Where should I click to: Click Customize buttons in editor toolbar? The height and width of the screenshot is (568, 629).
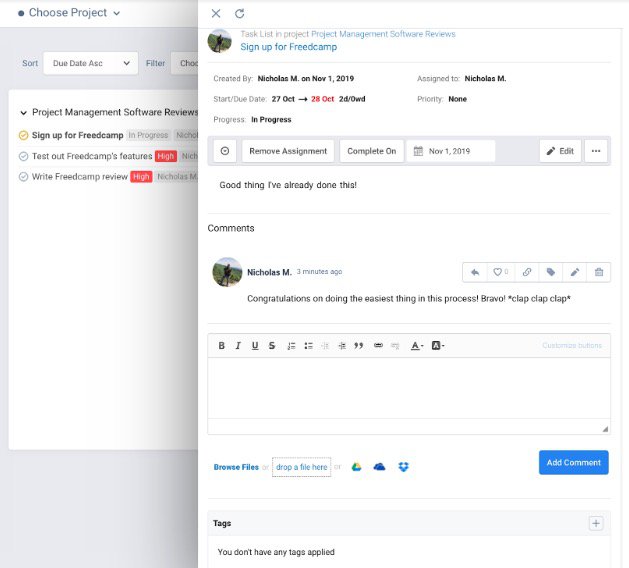(x=572, y=345)
